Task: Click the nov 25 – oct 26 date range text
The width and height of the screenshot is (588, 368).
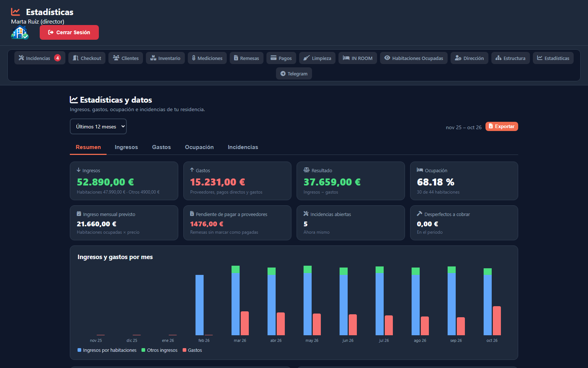Action: click(464, 127)
